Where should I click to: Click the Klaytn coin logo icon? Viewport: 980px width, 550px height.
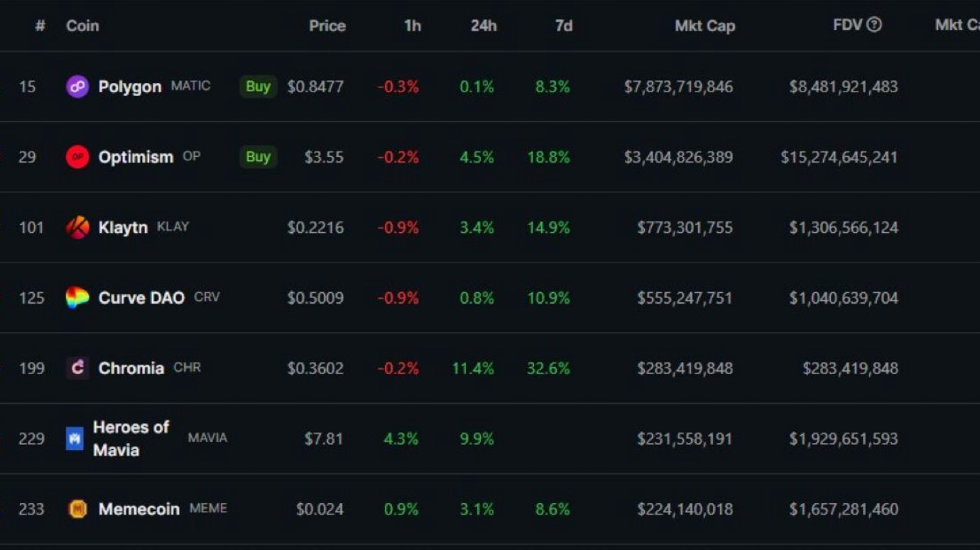click(77, 227)
